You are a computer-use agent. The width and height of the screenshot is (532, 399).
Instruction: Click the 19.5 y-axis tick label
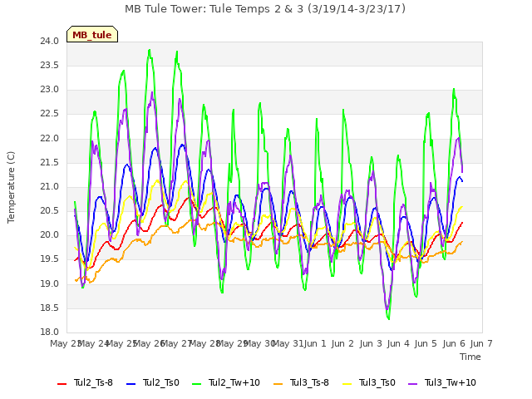50,259
